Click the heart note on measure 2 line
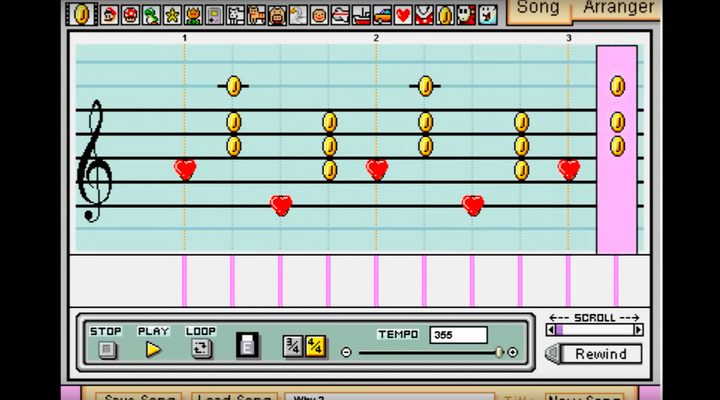 tap(377, 169)
